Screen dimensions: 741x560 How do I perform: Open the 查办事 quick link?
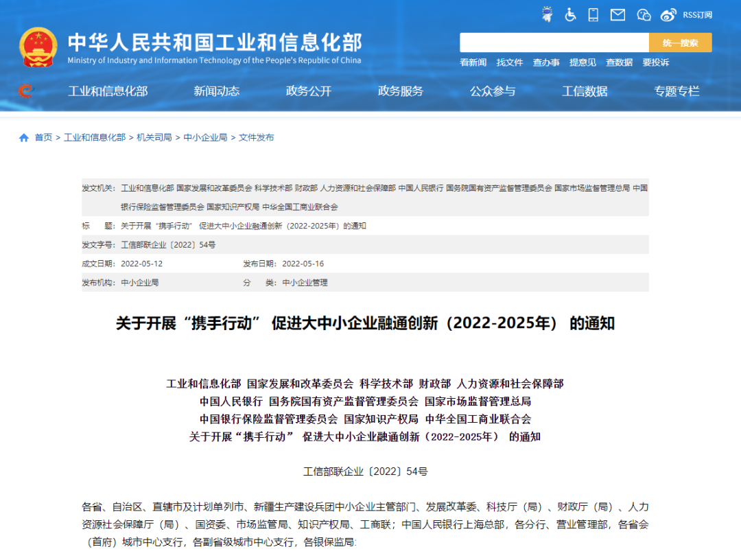pos(546,62)
